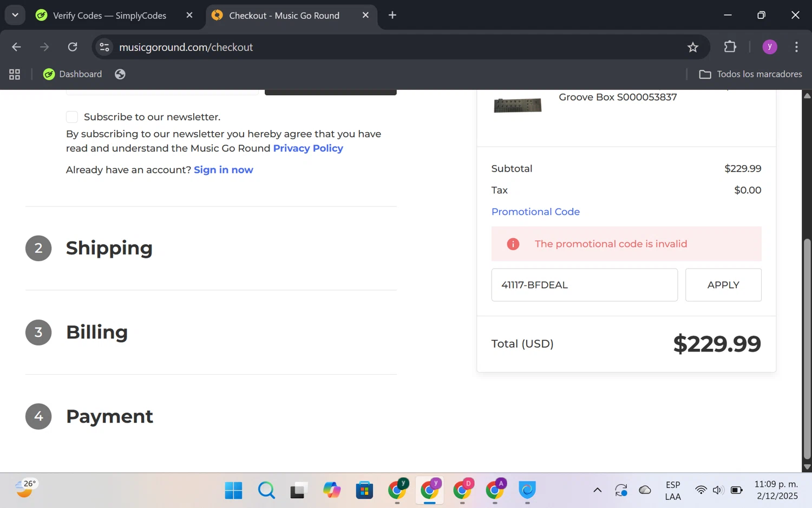The width and height of the screenshot is (812, 508).
Task: Click the invalid code error info icon
Action: tap(513, 244)
